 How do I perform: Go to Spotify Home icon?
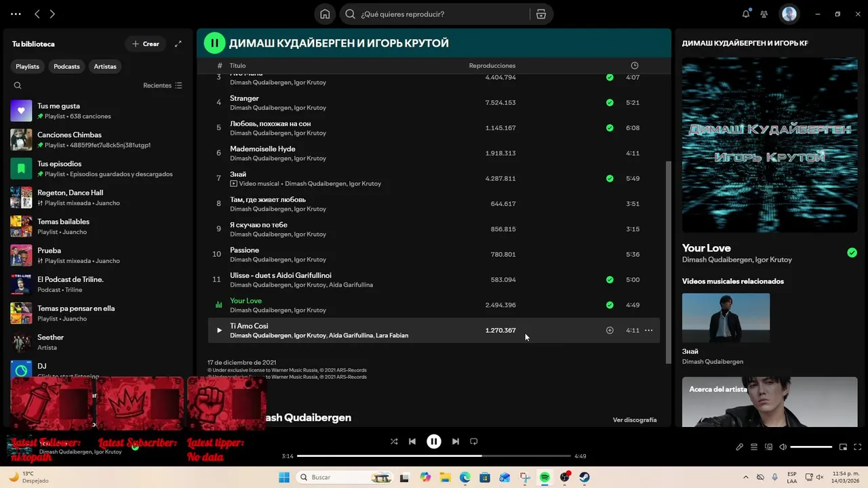[325, 14]
